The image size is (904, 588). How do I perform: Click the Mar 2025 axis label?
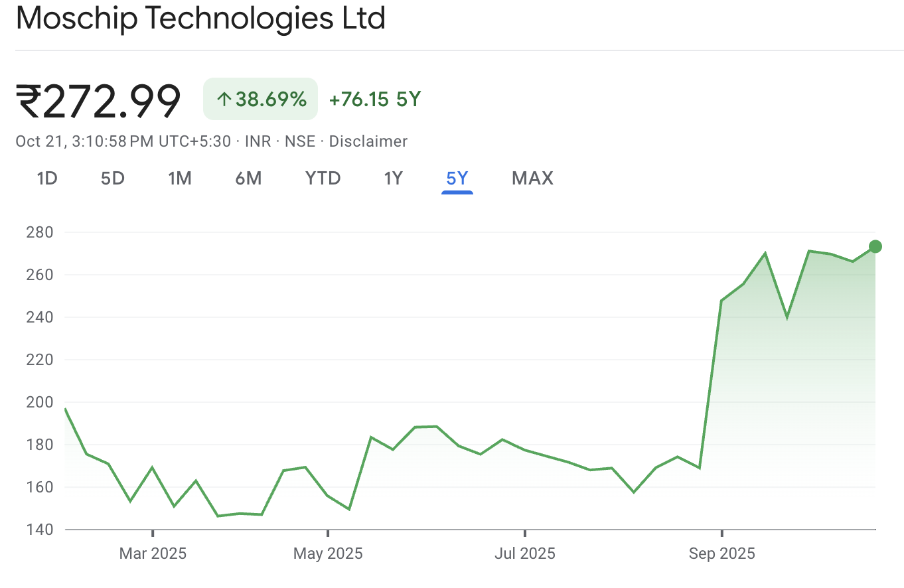(x=153, y=553)
